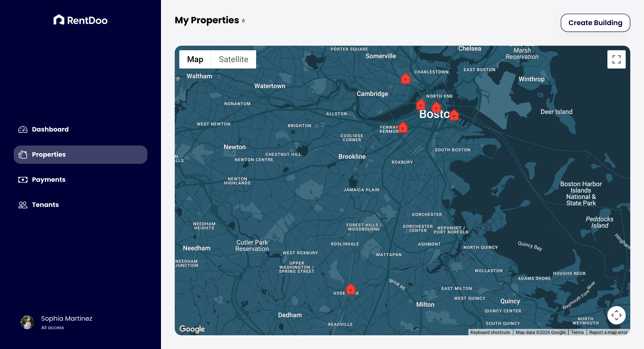Click the Map data ©2026 Google text
Image resolution: width=644 pixels, height=349 pixels.
click(540, 332)
